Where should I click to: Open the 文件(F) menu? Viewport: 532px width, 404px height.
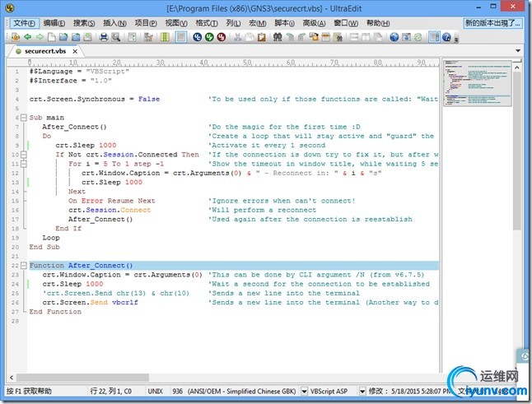[25, 23]
